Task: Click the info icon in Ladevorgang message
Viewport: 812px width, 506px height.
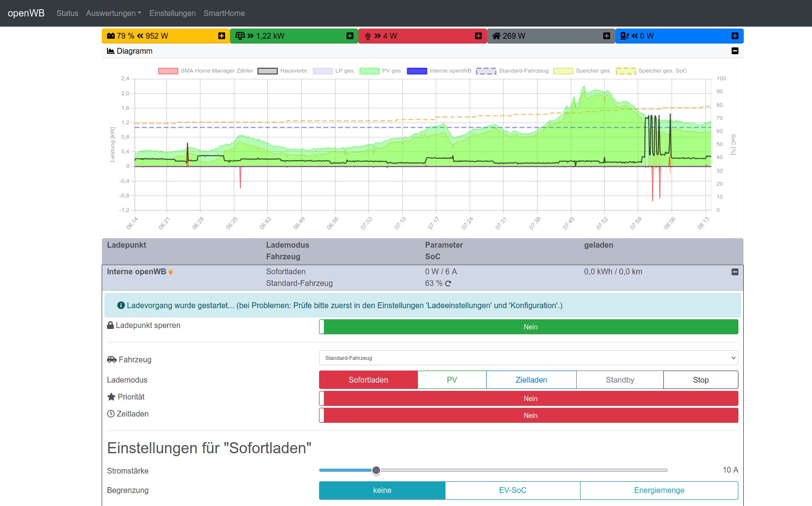Action: click(x=121, y=305)
